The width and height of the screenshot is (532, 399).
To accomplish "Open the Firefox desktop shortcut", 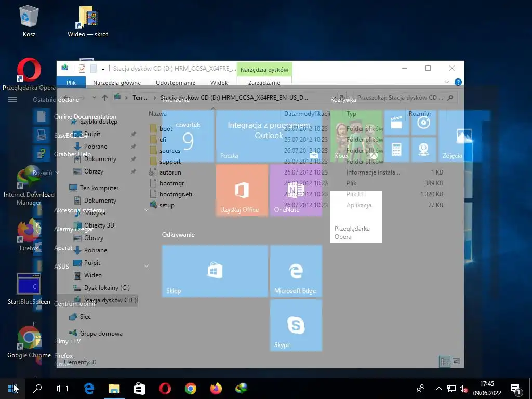I will [x=29, y=235].
